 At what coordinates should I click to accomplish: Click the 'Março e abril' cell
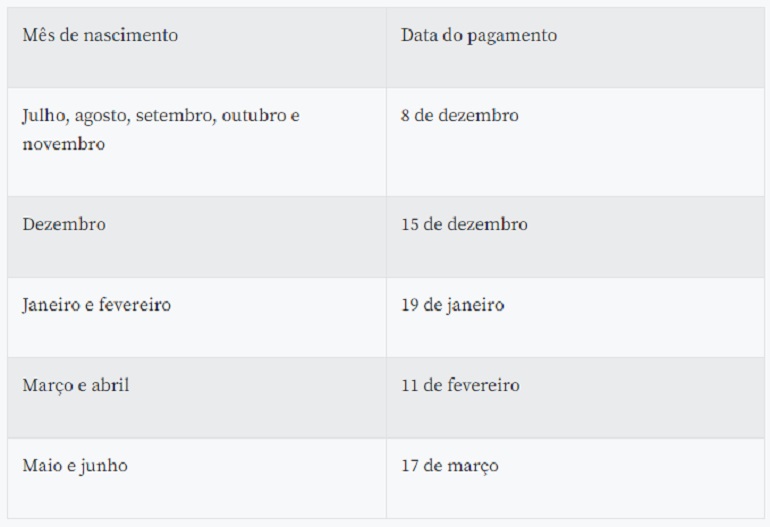pos(197,398)
